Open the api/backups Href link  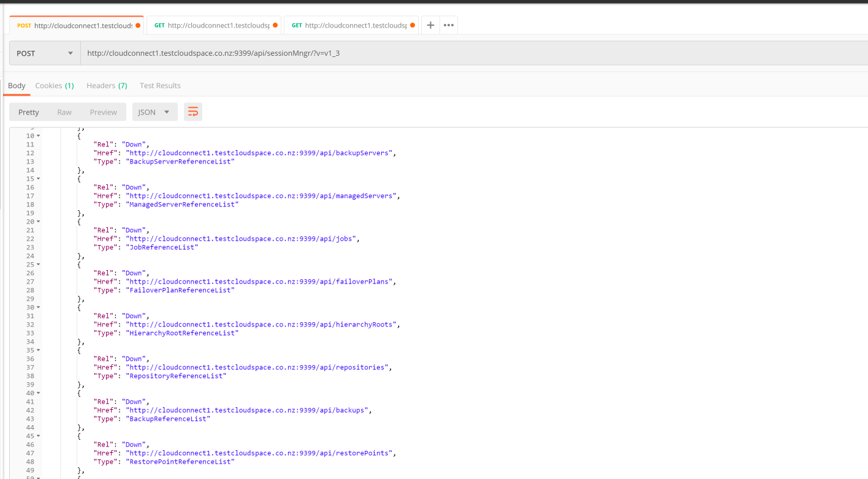[247, 410]
